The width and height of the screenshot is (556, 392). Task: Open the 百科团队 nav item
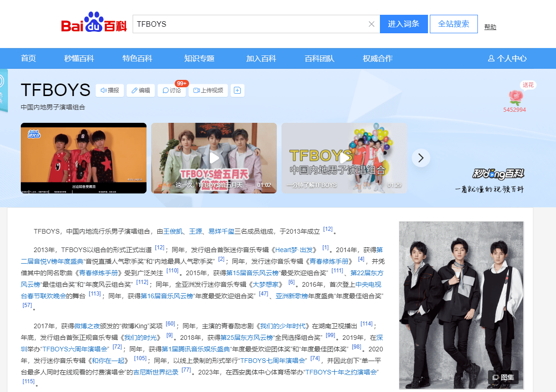tap(319, 58)
